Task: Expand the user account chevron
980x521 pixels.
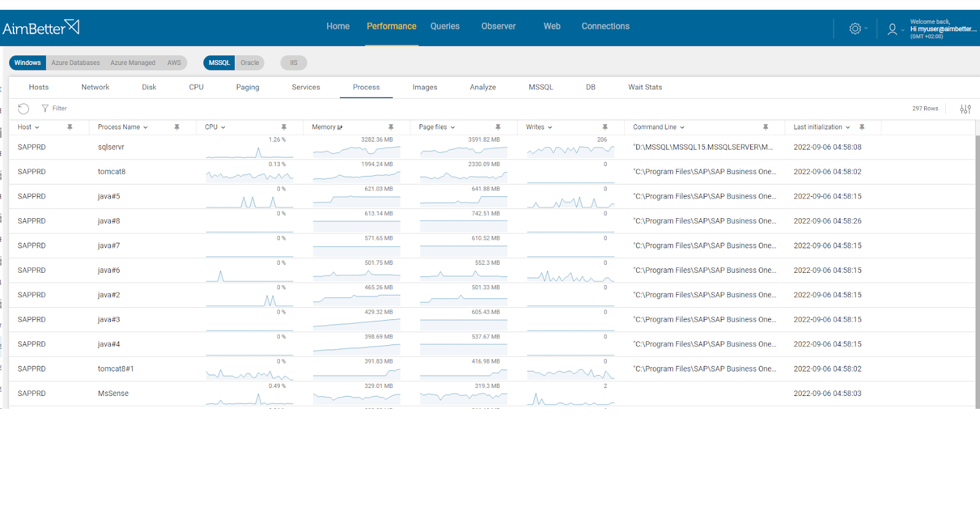Action: (x=903, y=30)
